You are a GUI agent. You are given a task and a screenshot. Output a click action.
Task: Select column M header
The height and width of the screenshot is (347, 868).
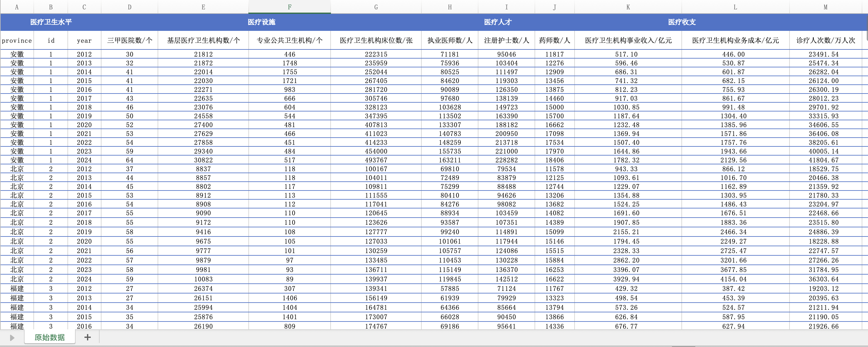tap(825, 7)
